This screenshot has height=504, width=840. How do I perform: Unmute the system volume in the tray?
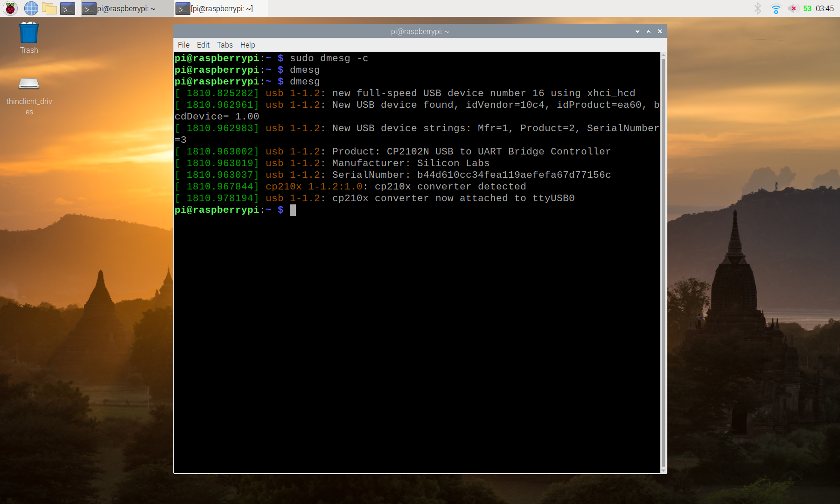[792, 8]
